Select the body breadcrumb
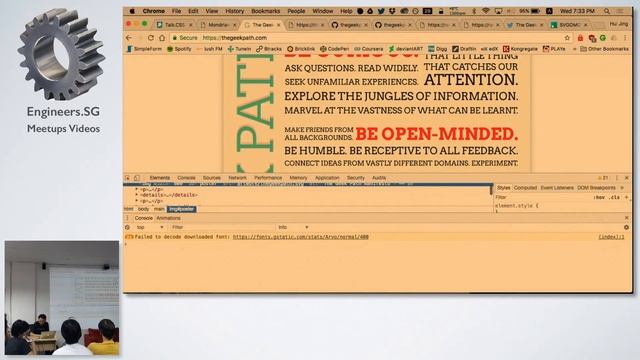The width and height of the screenshot is (640, 360). pos(143,209)
